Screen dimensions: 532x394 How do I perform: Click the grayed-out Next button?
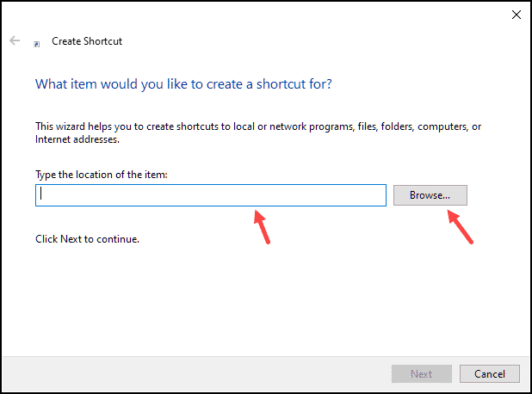[422, 373]
